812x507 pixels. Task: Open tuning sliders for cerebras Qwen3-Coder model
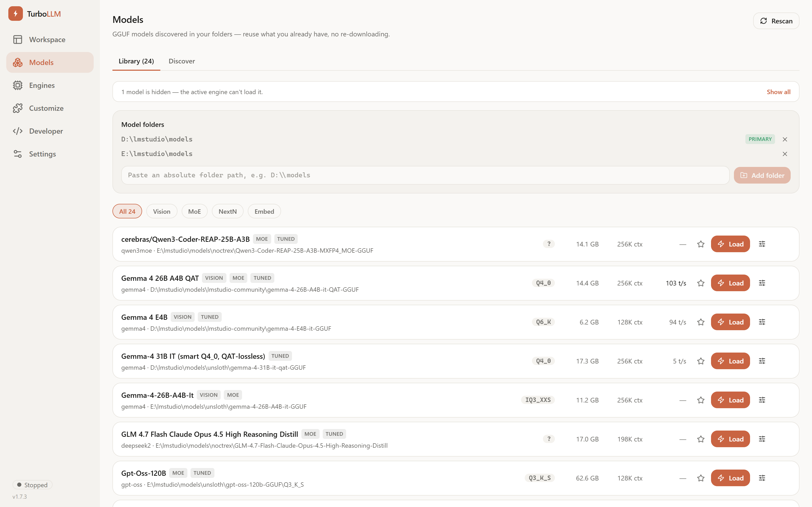[x=762, y=244]
